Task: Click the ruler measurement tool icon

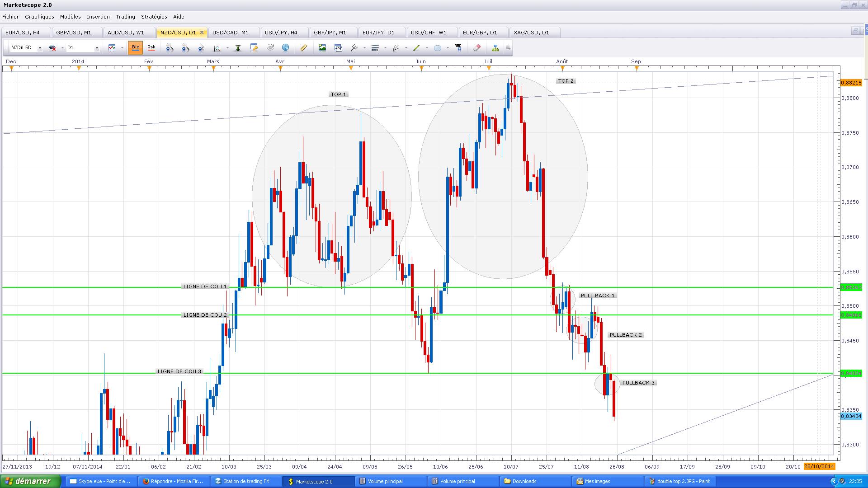Action: click(x=303, y=48)
